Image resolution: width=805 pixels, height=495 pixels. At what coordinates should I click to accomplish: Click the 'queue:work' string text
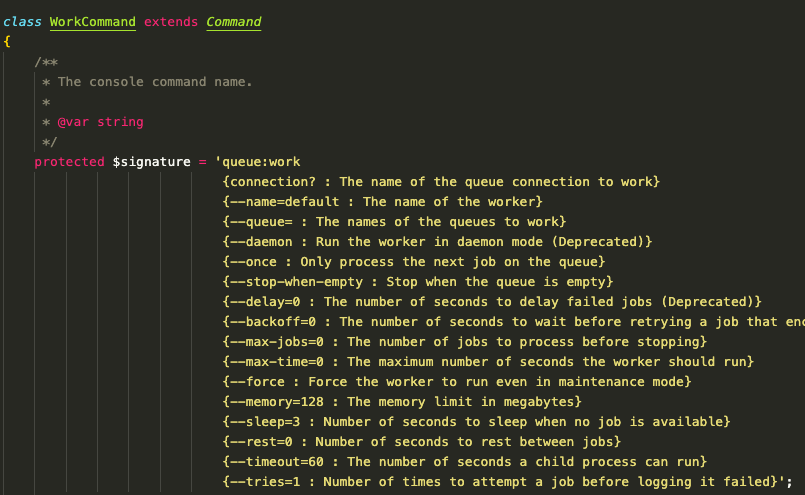260,162
